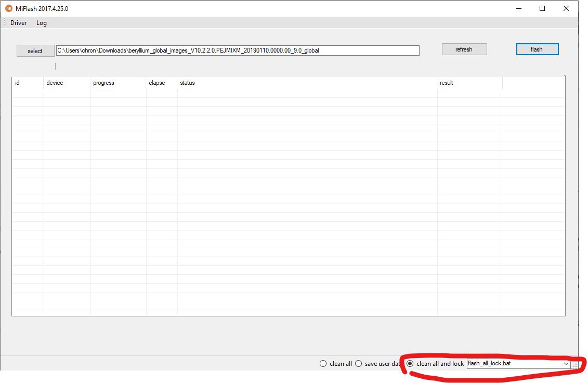
Task: Choose the 'save user data' radio option
Action: click(x=377, y=363)
